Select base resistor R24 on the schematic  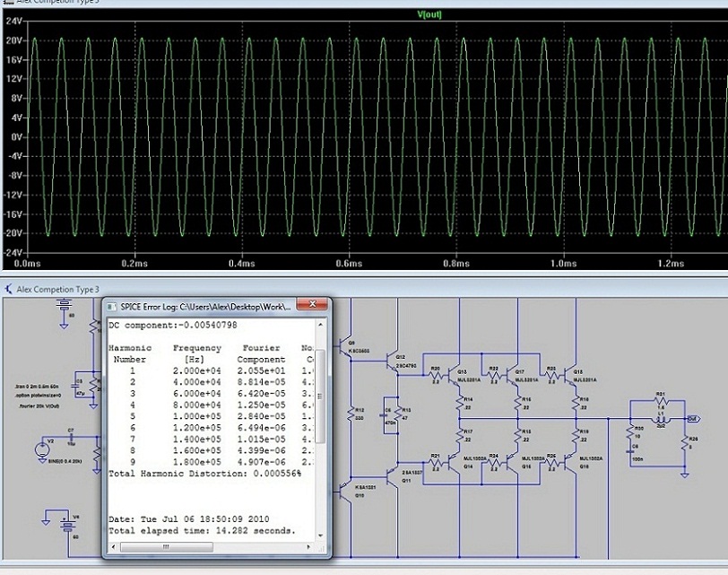tap(493, 462)
